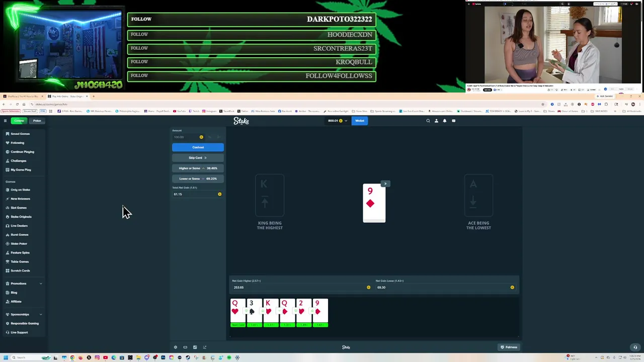Image resolution: width=644 pixels, height=362 pixels.
Task: Open Instagram from the taskbar
Action: pyautogui.click(x=97, y=357)
